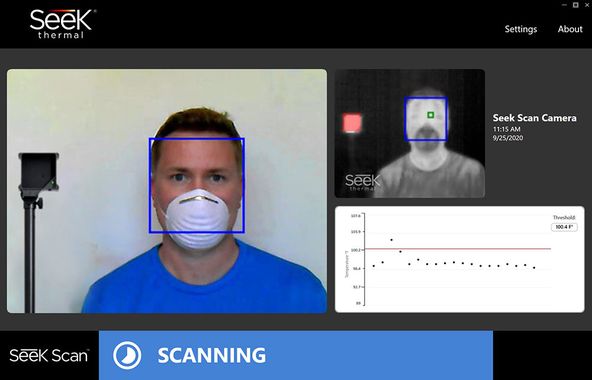Open the About page

[x=570, y=29]
